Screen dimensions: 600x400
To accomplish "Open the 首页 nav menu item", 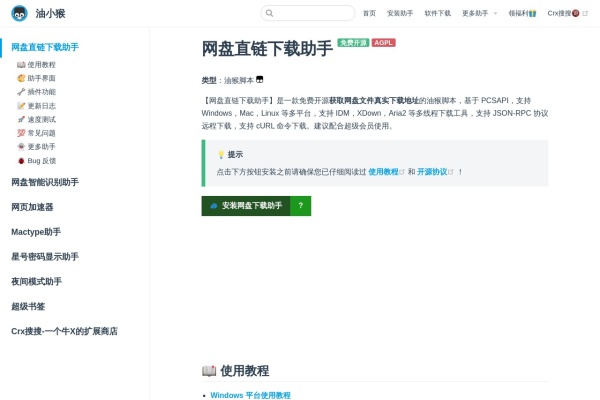I will [369, 13].
